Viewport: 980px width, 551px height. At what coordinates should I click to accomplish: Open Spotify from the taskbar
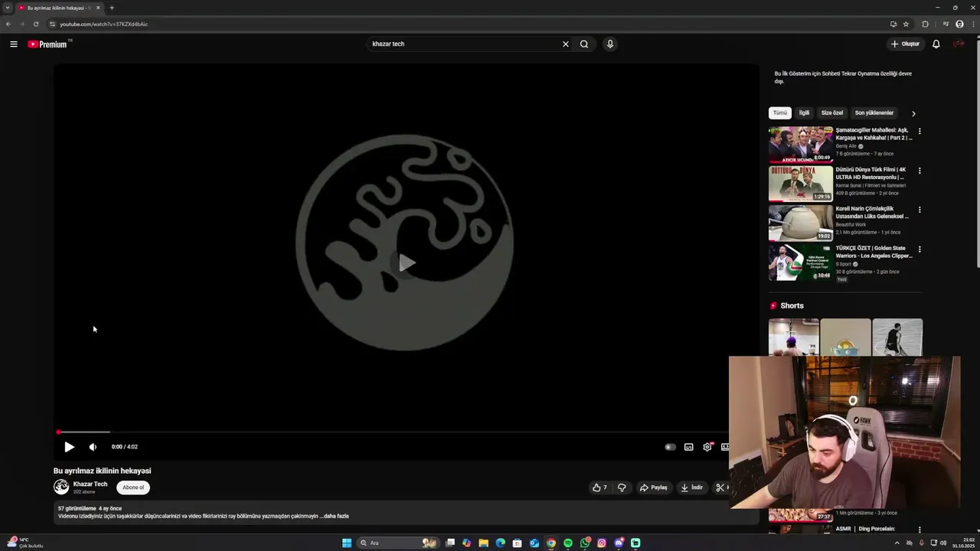pyautogui.click(x=568, y=543)
